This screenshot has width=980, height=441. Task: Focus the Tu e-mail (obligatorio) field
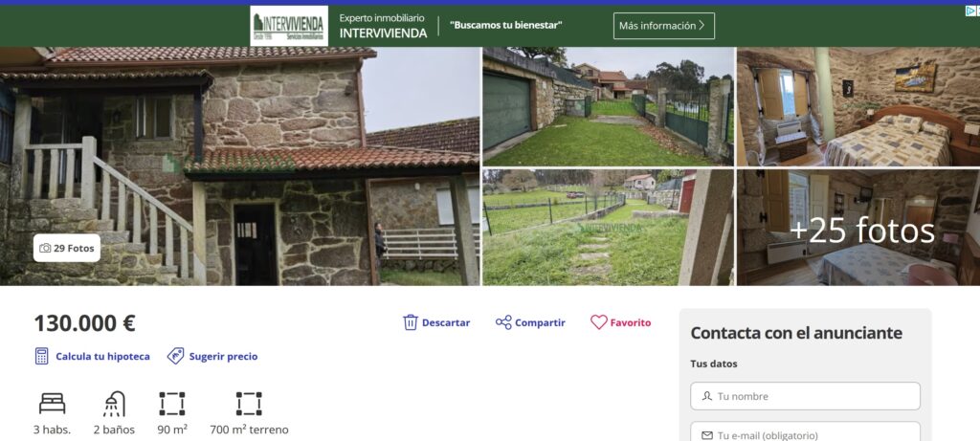805,432
